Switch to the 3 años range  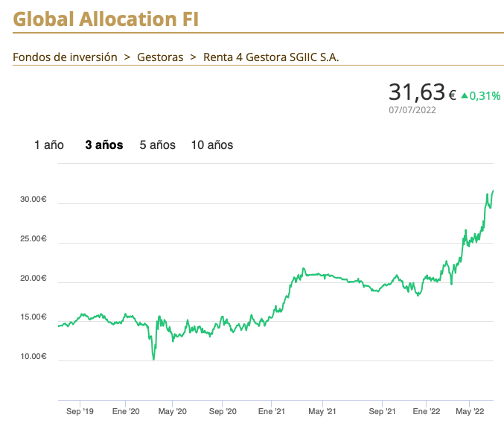104,145
